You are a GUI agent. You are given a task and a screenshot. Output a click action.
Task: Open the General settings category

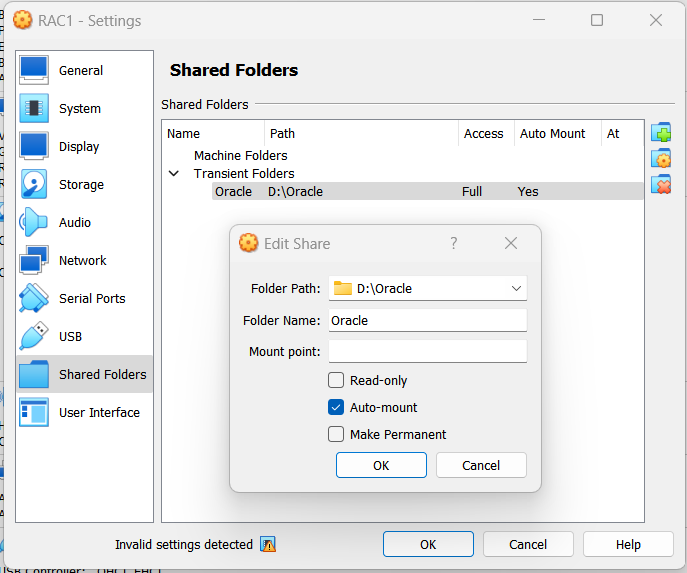click(x=84, y=70)
